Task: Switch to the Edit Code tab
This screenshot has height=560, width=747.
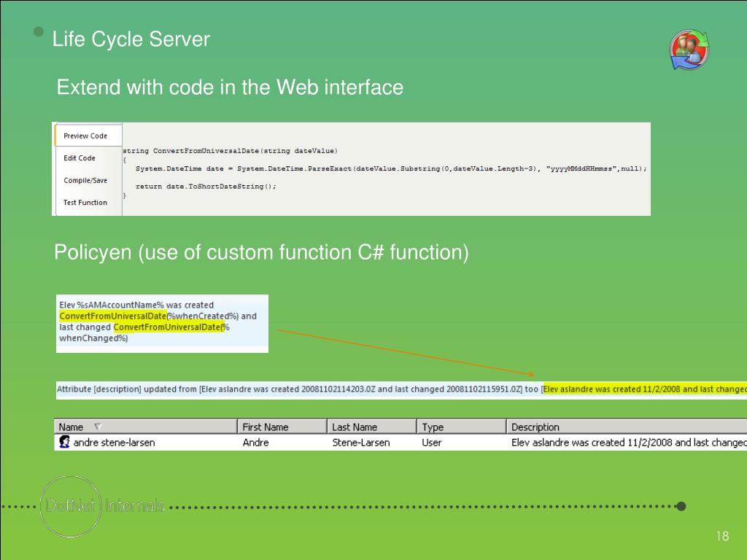Action: 80,158
